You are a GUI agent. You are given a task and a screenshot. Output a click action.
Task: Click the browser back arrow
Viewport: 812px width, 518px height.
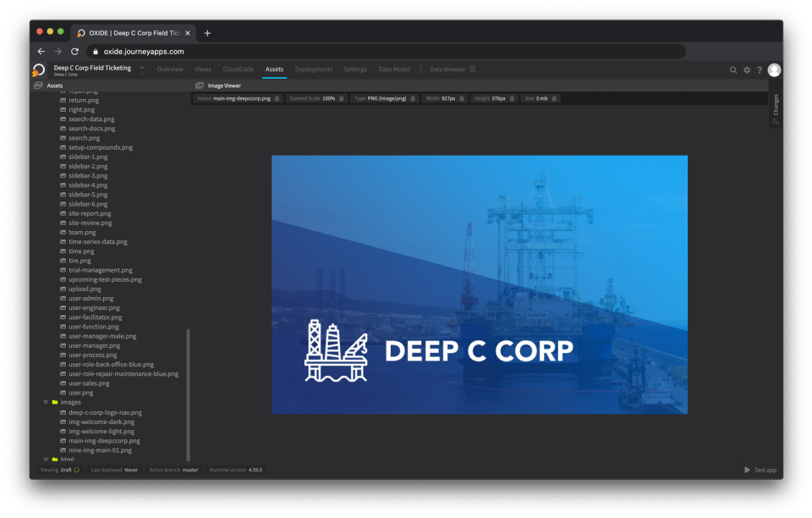pos(41,52)
